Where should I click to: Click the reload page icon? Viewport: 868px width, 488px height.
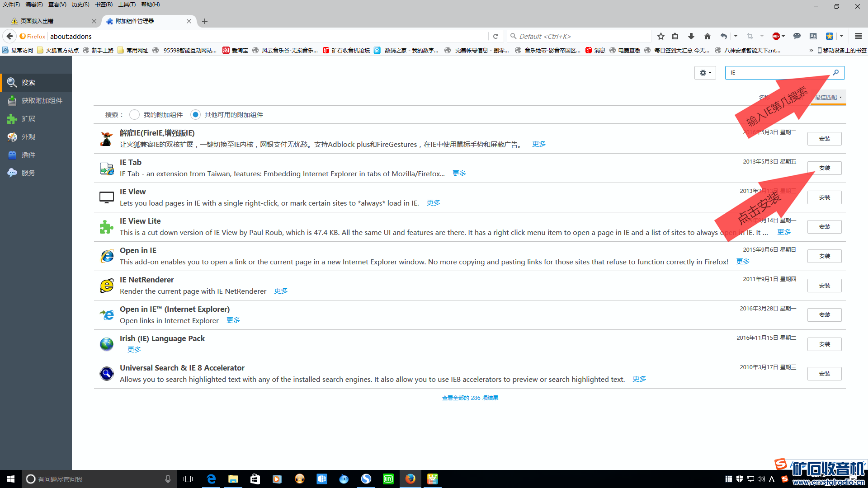click(495, 36)
